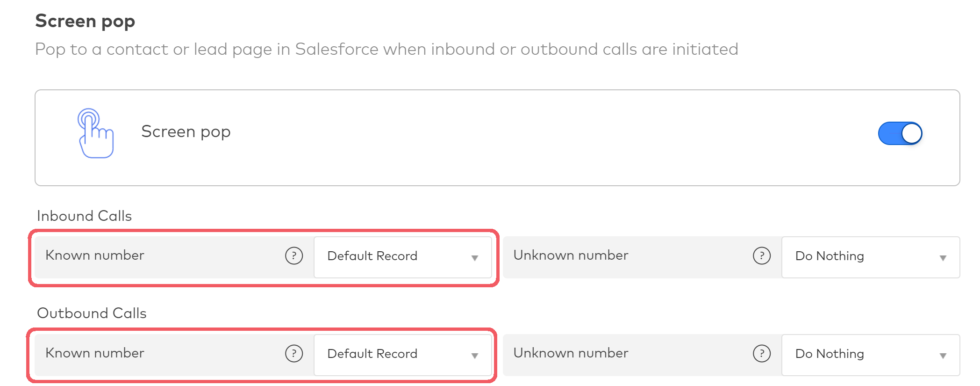Show help tooltip for outbound Known number
The image size is (980, 386).
click(x=294, y=354)
